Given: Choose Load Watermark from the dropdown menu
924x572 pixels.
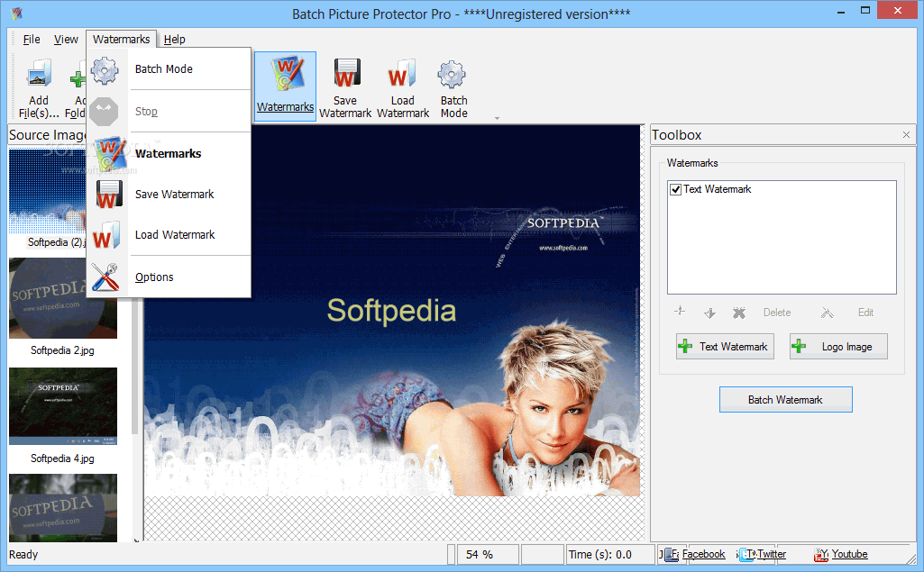Looking at the screenshot, I should [x=169, y=235].
